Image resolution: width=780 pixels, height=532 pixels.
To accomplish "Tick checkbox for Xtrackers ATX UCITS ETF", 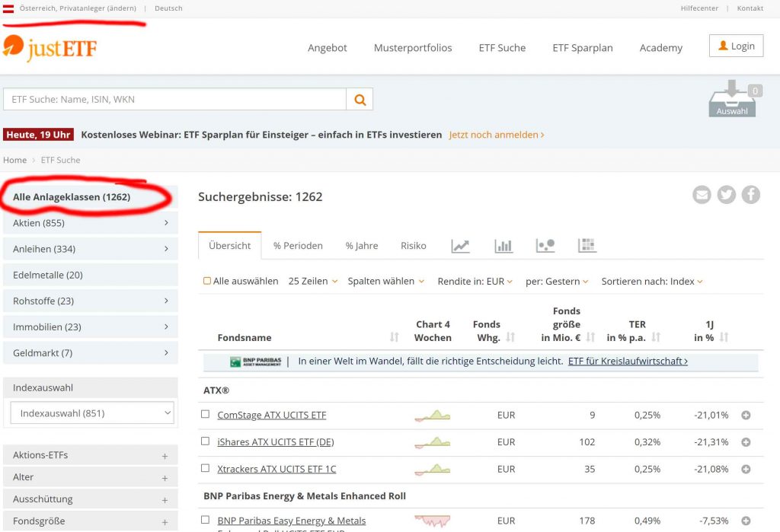I will tap(205, 468).
